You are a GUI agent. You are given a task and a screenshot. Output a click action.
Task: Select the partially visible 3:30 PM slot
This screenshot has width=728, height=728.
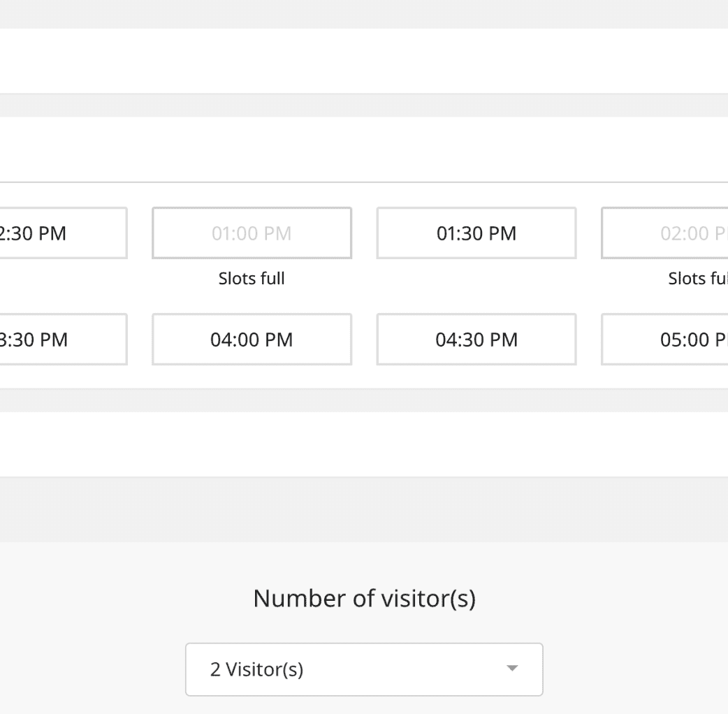tap(63, 340)
